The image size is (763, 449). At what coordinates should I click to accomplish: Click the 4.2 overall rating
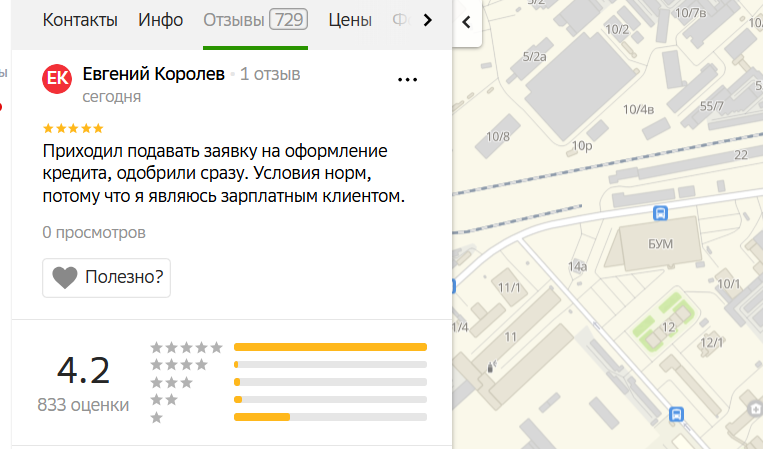pos(83,371)
